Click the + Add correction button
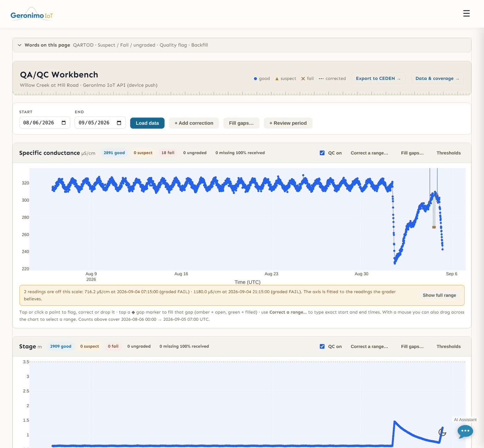 (194, 123)
